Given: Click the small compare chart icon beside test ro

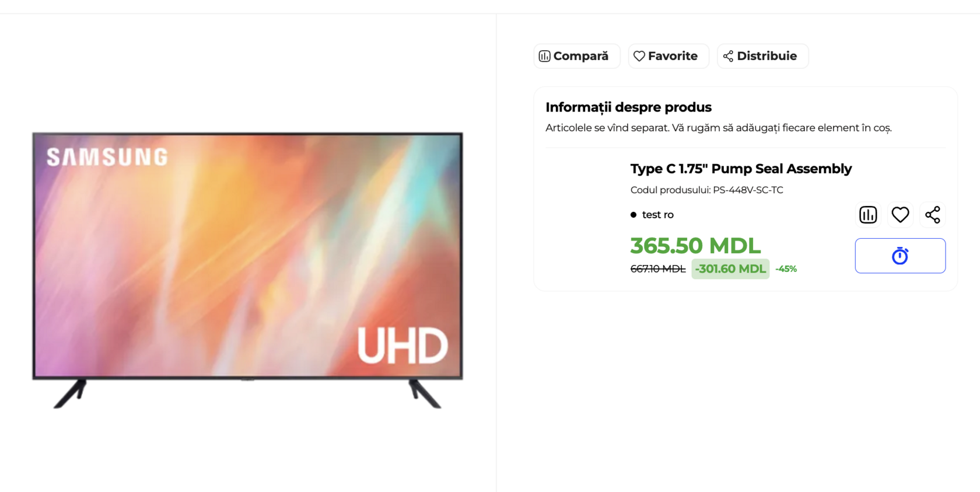Looking at the screenshot, I should [868, 215].
